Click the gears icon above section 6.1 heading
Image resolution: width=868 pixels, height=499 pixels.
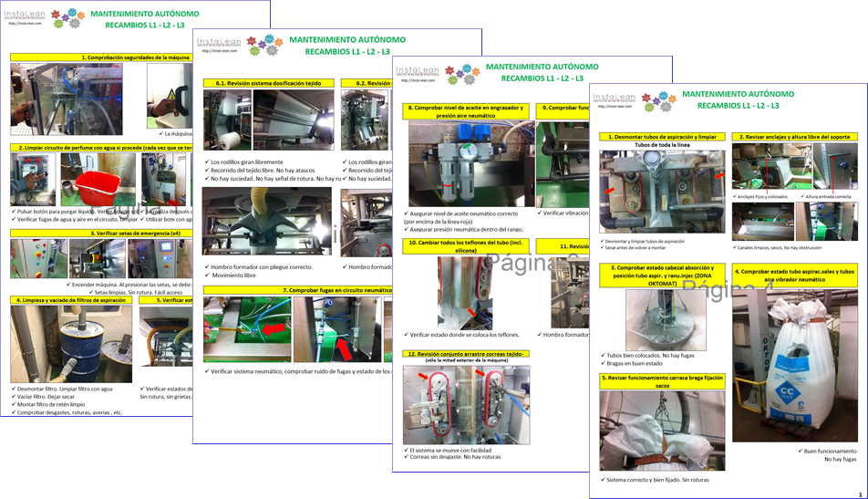pos(260,45)
